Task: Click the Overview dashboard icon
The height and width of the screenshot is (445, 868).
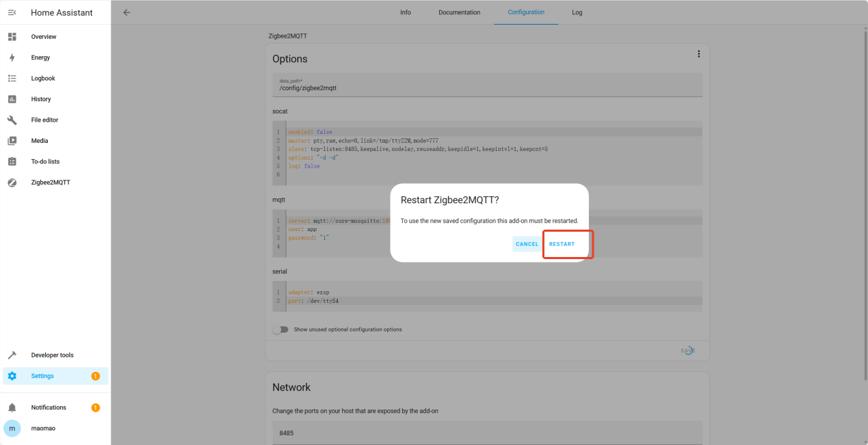Action: tap(12, 36)
